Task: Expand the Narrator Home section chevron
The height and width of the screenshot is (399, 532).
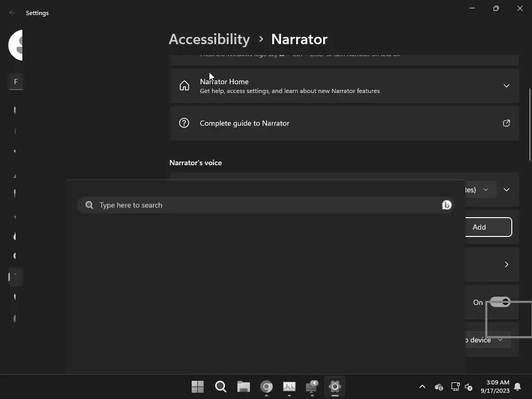Action: pyautogui.click(x=506, y=86)
